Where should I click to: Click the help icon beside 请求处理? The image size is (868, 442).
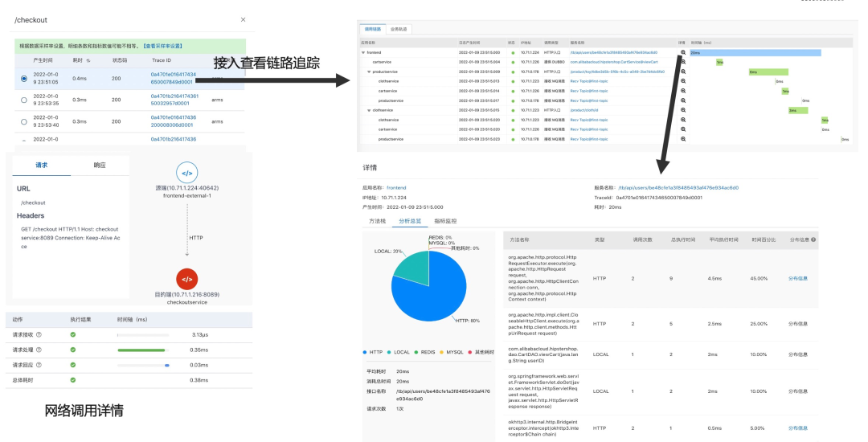point(39,350)
